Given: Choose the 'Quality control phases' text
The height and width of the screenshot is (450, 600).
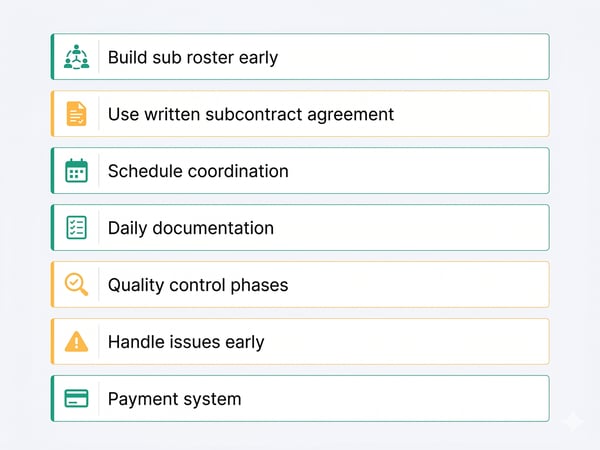Looking at the screenshot, I should tap(198, 285).
